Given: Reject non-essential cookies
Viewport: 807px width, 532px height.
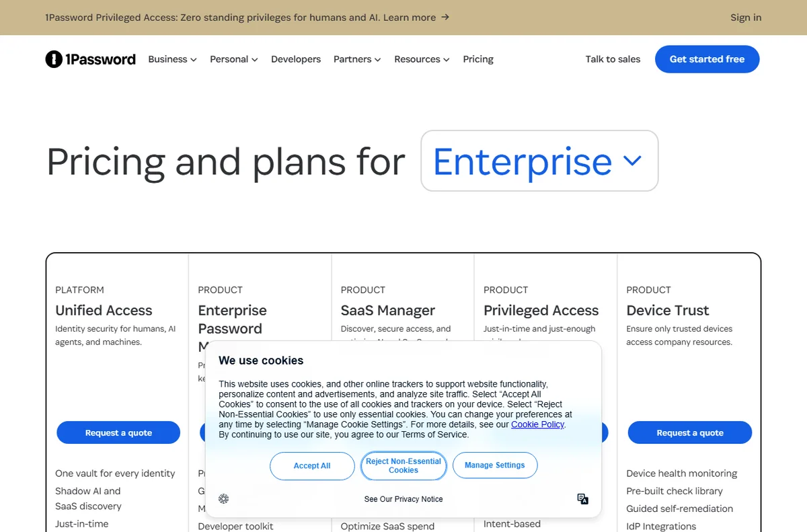Looking at the screenshot, I should pyautogui.click(x=403, y=465).
